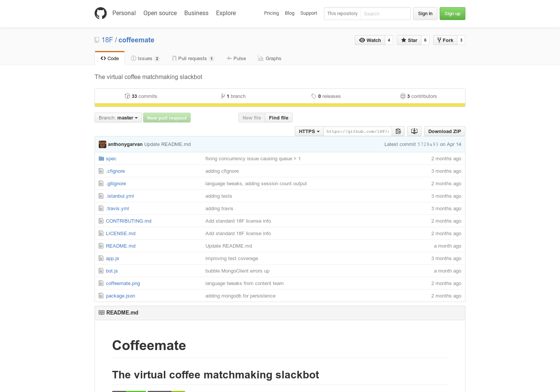
Task: Open the 33 commits link
Action: [141, 96]
